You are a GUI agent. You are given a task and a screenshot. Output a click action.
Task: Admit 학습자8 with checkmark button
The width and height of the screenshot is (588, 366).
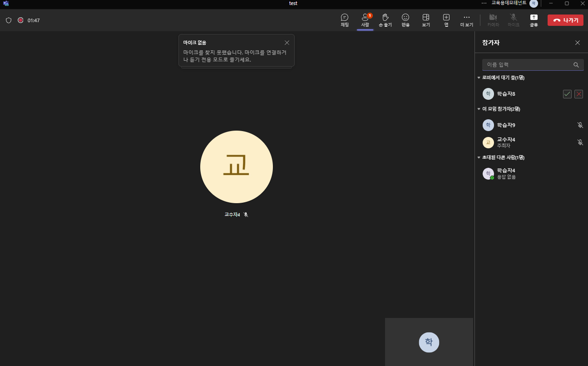point(567,94)
